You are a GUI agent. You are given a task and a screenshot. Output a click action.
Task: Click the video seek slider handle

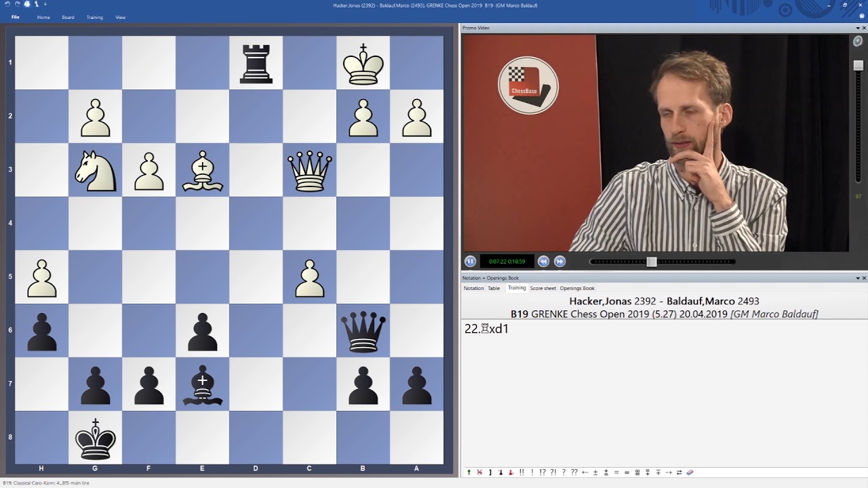point(652,262)
